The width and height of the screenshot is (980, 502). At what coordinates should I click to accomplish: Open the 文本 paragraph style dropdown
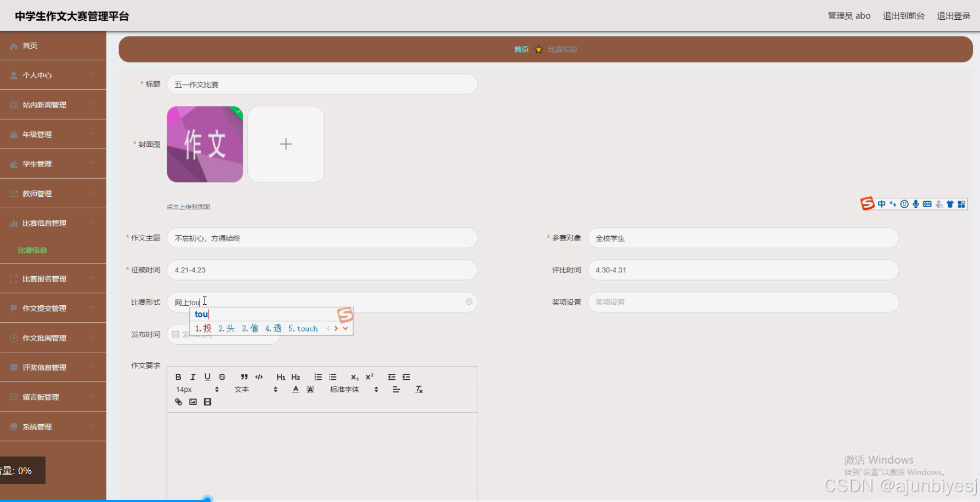pyautogui.click(x=256, y=390)
